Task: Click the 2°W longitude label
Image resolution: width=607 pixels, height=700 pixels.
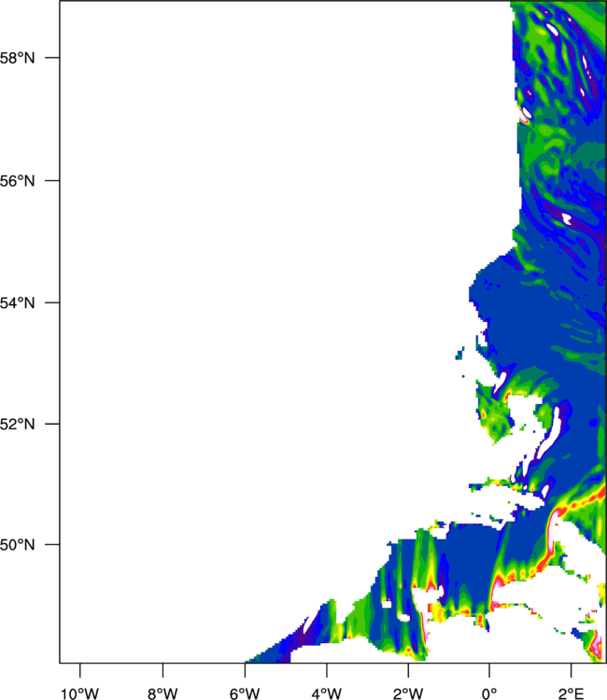Action: [408, 693]
